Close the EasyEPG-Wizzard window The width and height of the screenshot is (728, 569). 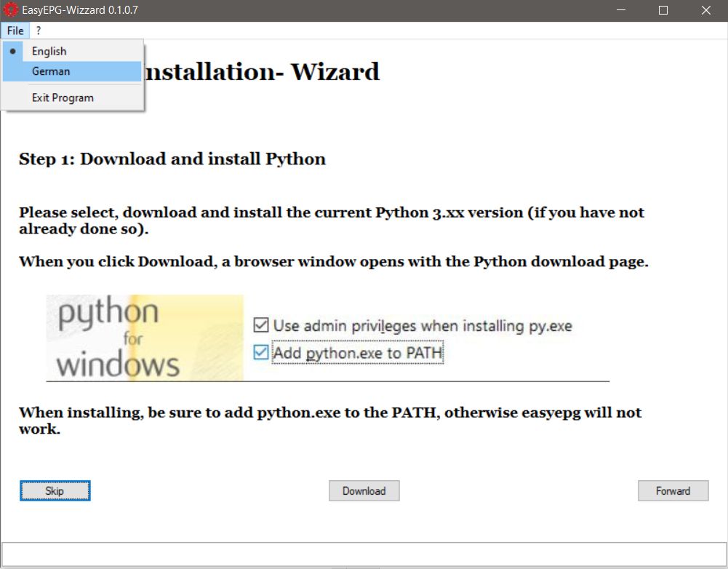(706, 10)
